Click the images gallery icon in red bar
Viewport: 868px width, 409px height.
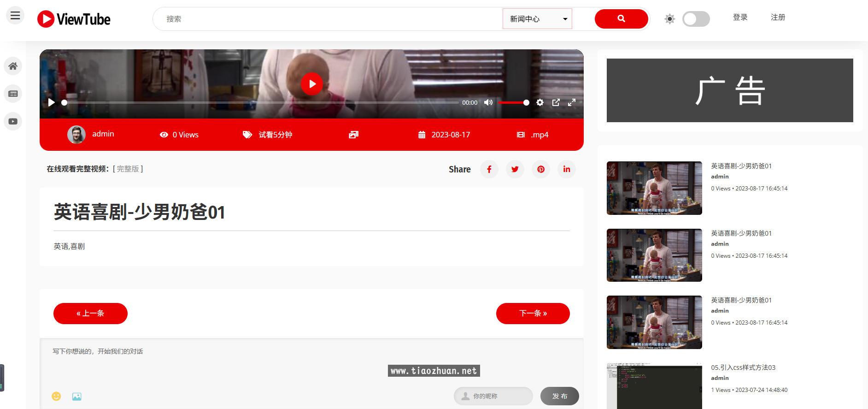point(354,135)
